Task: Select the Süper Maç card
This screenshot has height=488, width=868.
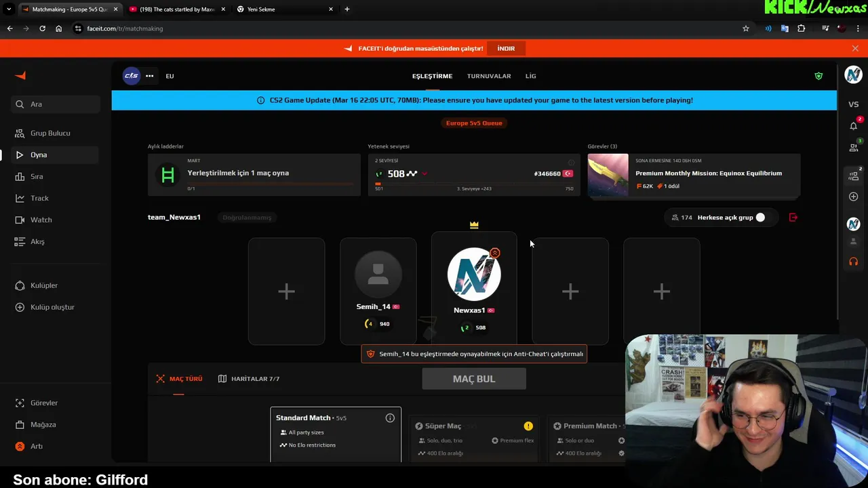Action: [474, 439]
